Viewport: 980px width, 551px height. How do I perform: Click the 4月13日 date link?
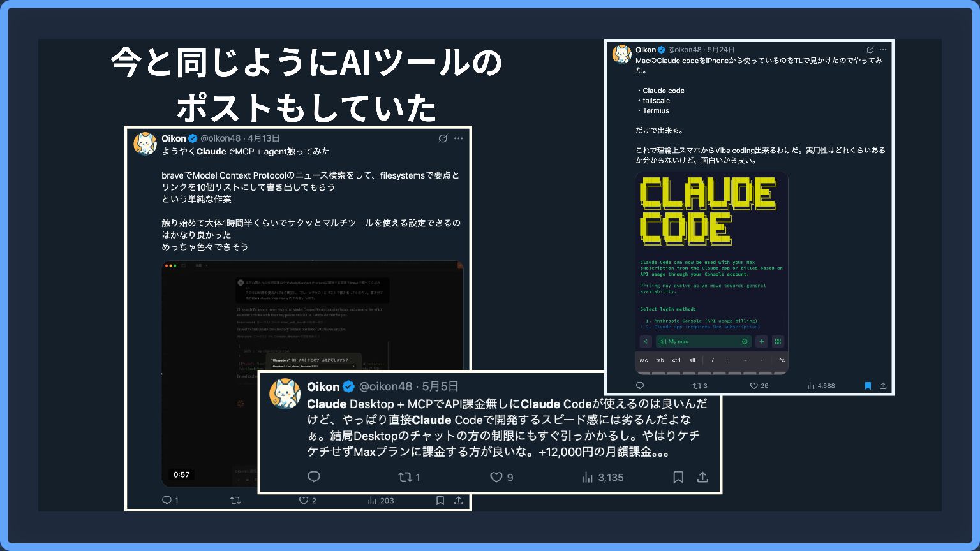[x=264, y=138]
